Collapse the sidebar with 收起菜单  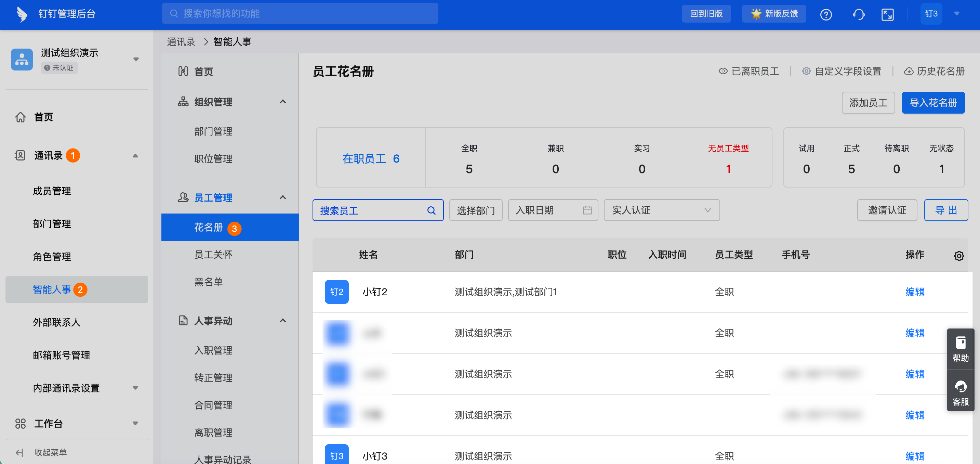[x=41, y=452]
